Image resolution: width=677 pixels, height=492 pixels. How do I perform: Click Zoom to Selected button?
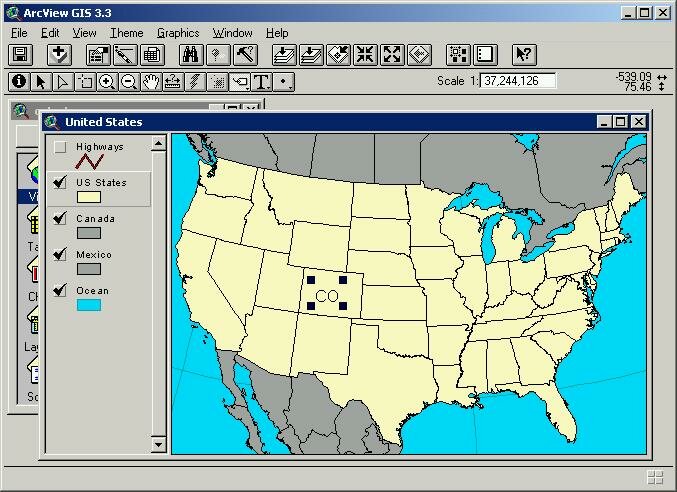[x=338, y=55]
